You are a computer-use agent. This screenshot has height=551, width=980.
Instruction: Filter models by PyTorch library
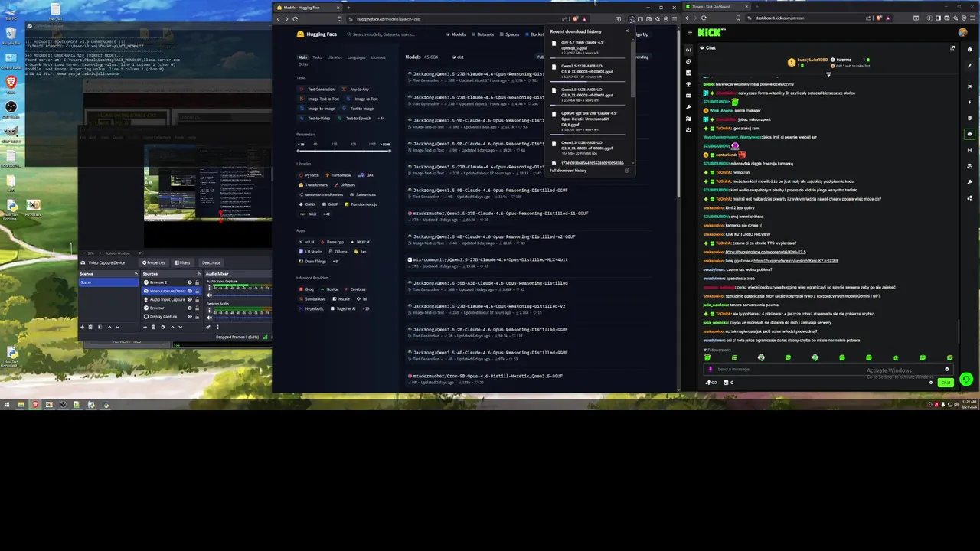tap(309, 174)
